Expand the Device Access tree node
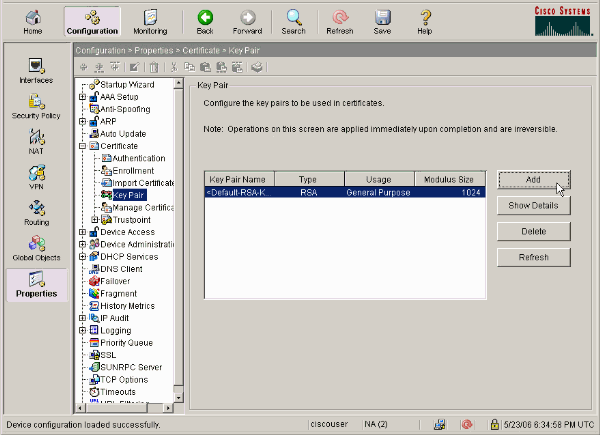The image size is (600, 435). click(x=82, y=232)
